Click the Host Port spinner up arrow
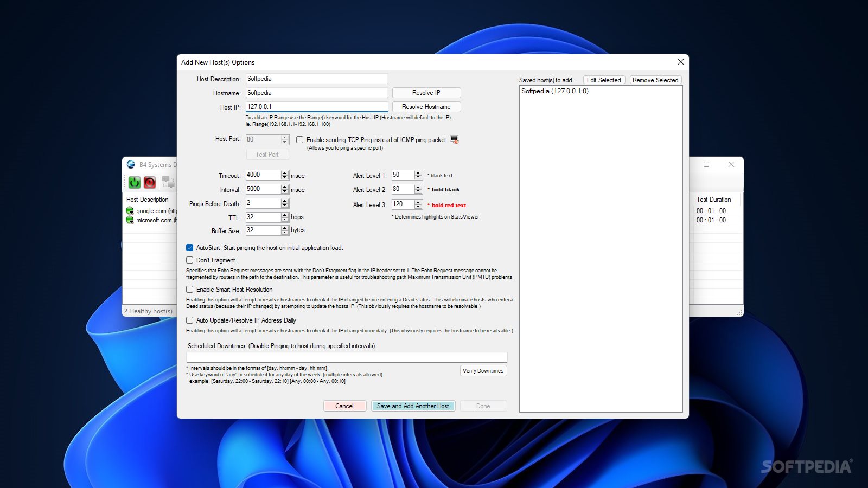The width and height of the screenshot is (868, 488). click(x=285, y=137)
